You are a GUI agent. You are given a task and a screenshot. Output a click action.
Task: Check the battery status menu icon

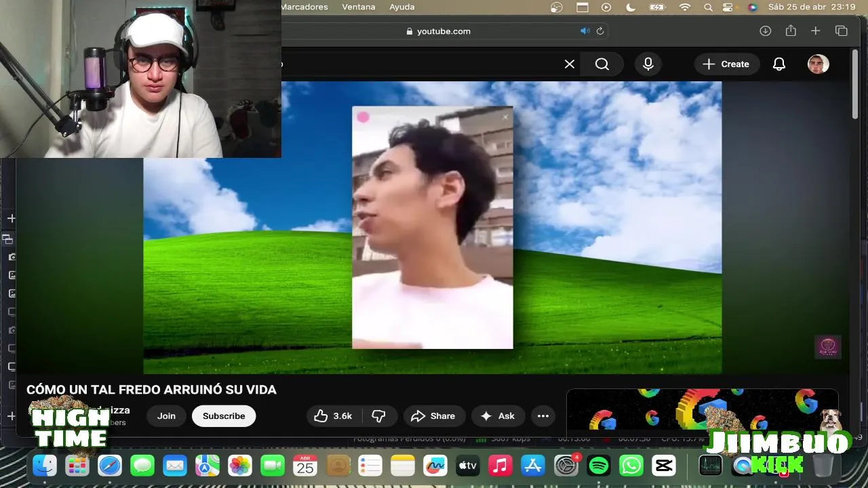656,7
